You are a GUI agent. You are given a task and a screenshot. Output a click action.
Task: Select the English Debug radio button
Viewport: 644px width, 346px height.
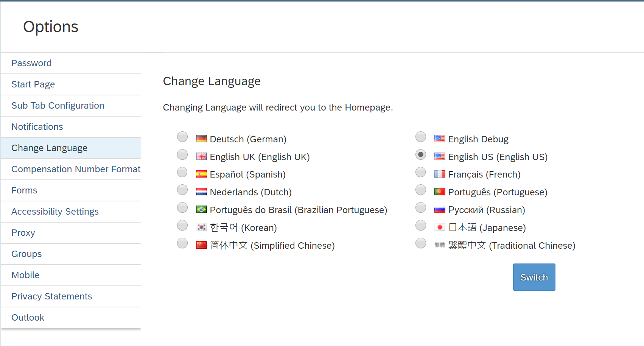click(x=421, y=137)
